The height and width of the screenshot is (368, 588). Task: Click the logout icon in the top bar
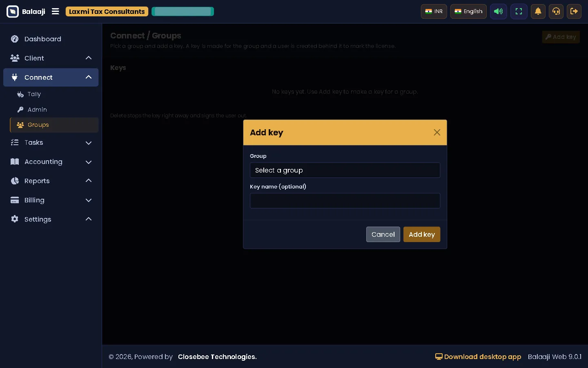pos(574,11)
